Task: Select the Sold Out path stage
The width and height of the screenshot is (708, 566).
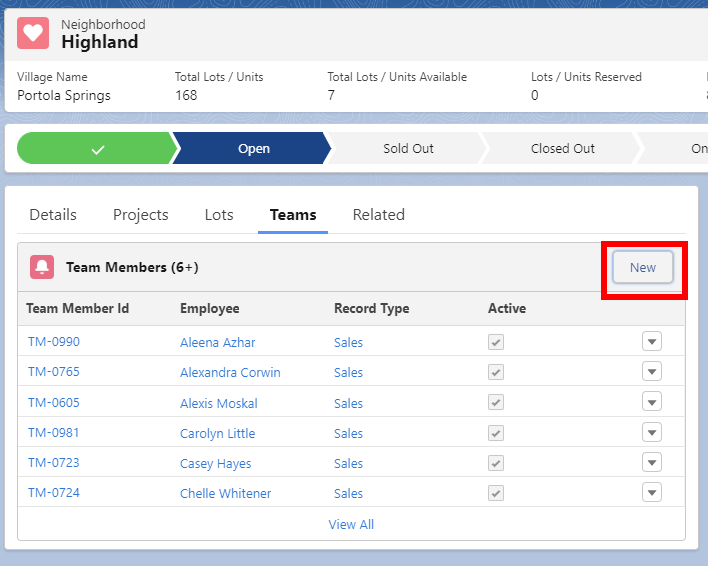Action: click(408, 149)
